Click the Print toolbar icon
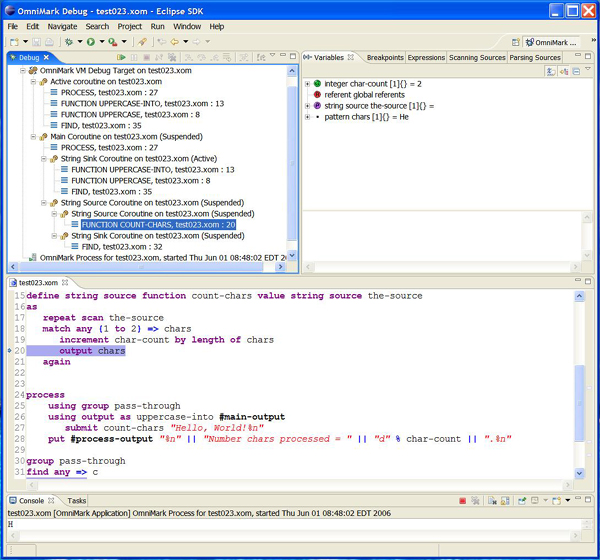The height and width of the screenshot is (560, 600). (49, 42)
